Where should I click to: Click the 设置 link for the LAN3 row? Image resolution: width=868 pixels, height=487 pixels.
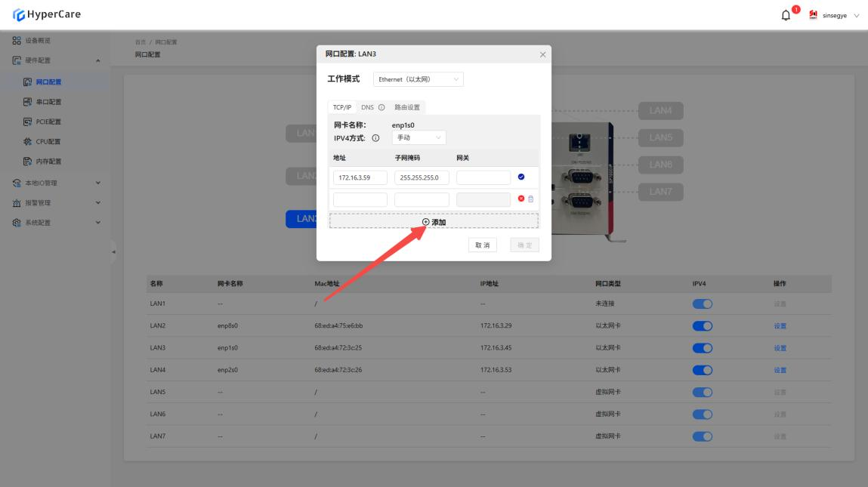click(780, 348)
